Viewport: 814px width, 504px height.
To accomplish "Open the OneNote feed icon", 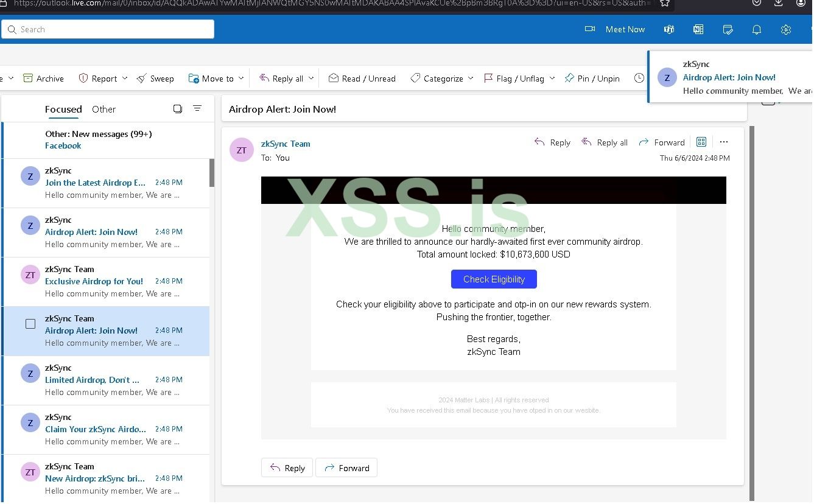I will point(698,29).
